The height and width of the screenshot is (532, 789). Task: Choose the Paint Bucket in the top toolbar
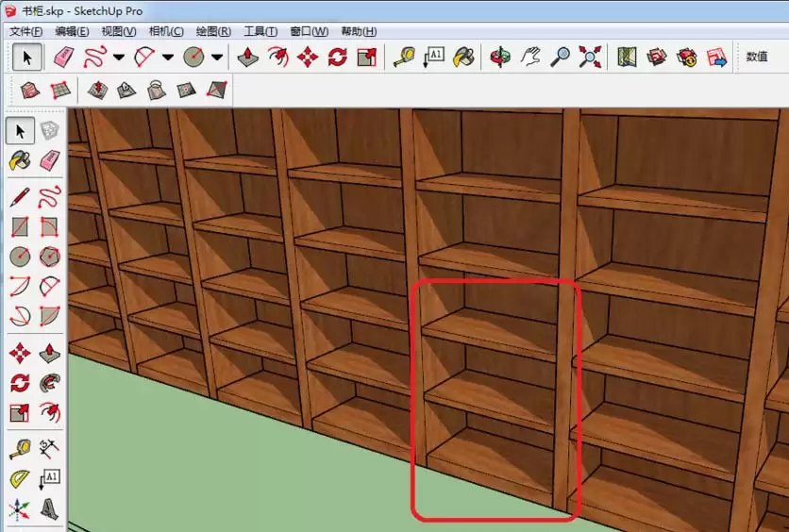point(464,57)
